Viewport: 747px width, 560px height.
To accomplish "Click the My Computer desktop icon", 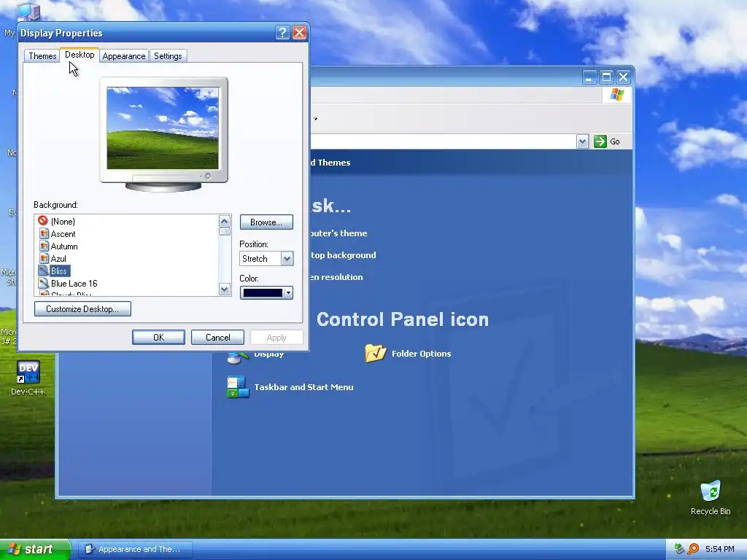I will tap(27, 13).
